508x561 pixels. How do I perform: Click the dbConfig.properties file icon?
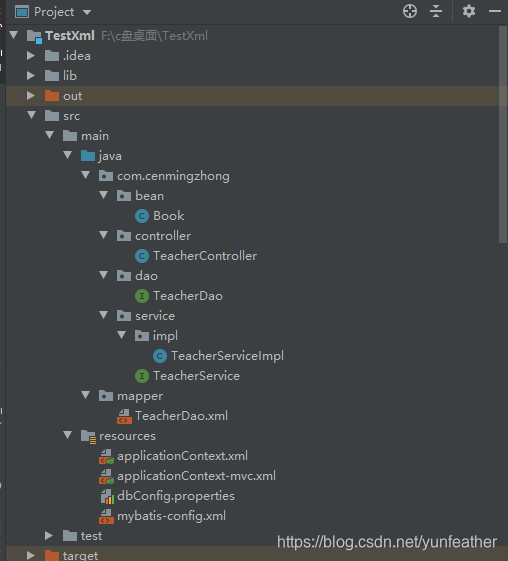[107, 497]
